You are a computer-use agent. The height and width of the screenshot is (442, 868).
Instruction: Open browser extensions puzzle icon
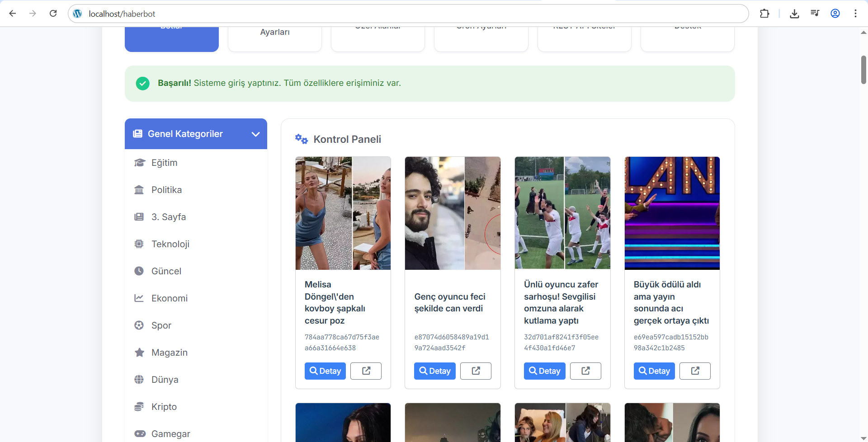point(764,14)
